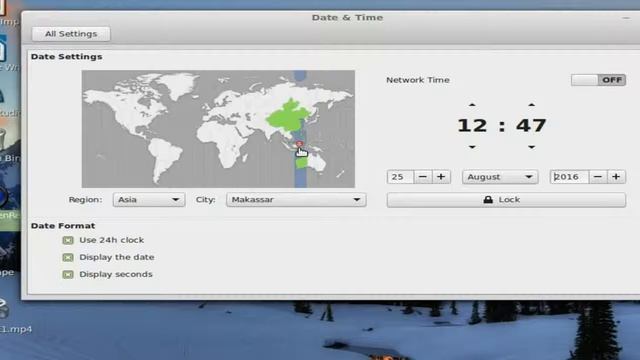The image size is (640, 360).
Task: Click the red location pin on map
Action: [x=299, y=144]
